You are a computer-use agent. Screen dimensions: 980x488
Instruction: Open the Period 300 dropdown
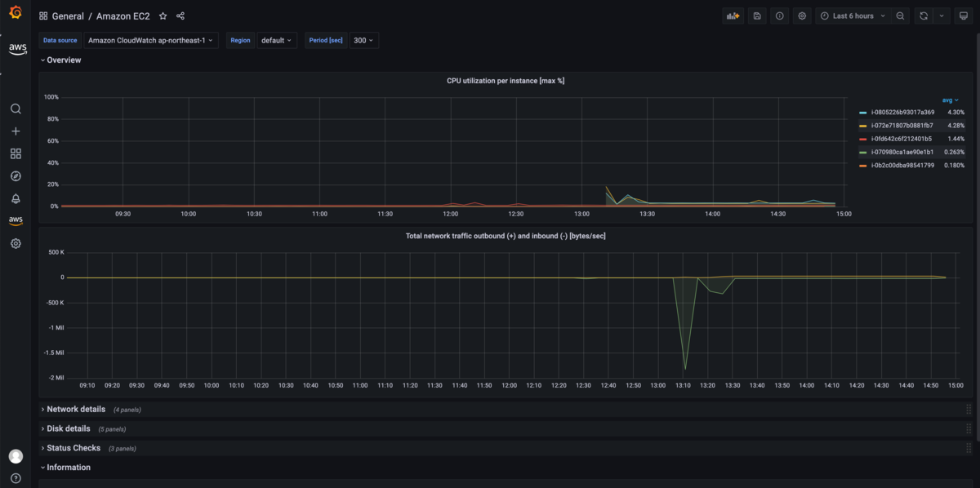click(x=363, y=40)
